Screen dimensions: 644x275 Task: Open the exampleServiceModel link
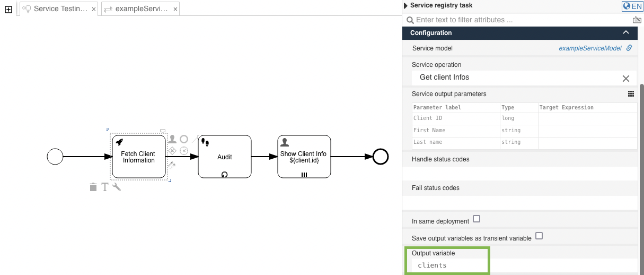[590, 48]
